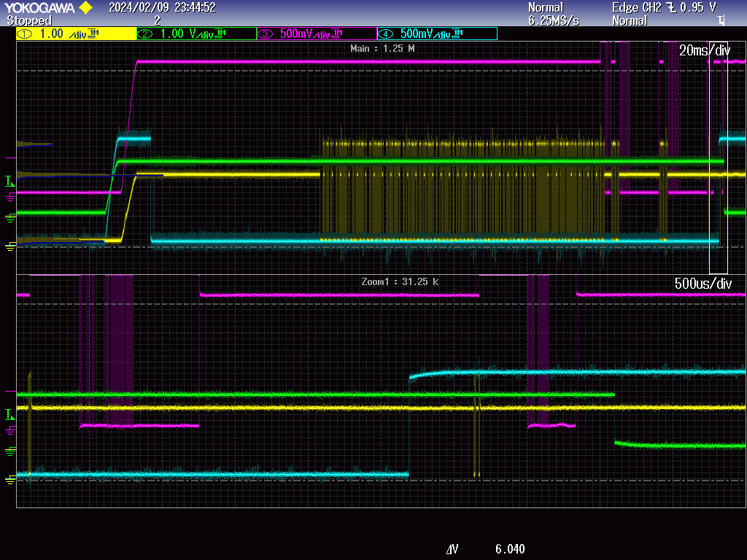Select the circled 2 icon for channel 2

point(144,33)
